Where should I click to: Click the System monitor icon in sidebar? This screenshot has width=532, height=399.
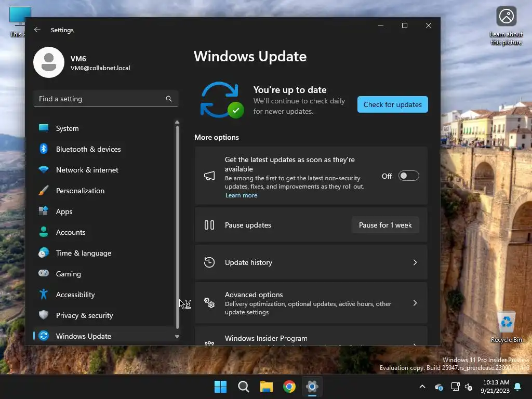[x=44, y=128]
